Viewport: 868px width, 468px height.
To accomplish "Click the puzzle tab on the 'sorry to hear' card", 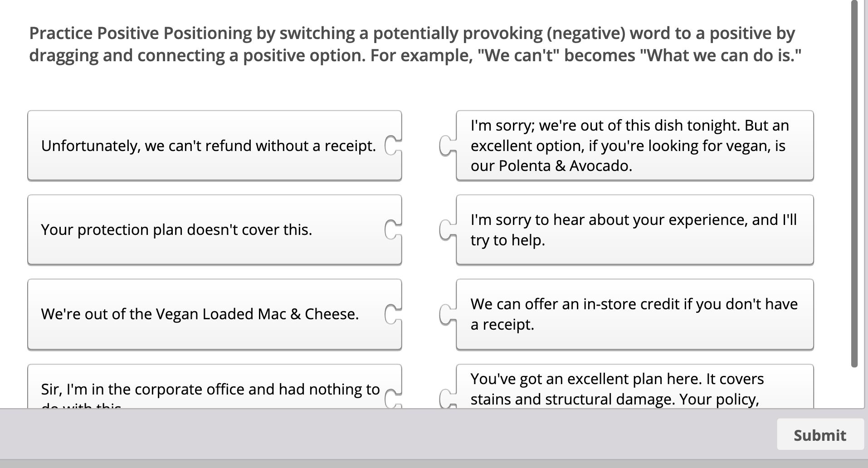I will pos(448,229).
